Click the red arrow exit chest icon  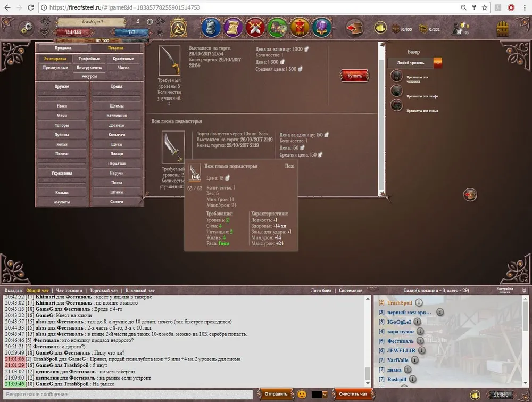(354, 26)
